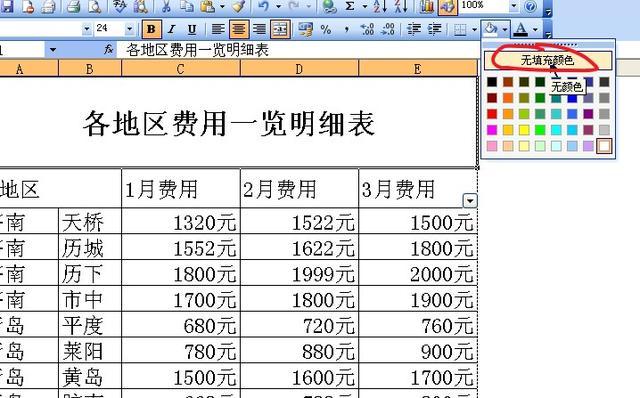This screenshot has width=640, height=398.
Task: Select the 1月费用 header cell
Action: point(181,189)
